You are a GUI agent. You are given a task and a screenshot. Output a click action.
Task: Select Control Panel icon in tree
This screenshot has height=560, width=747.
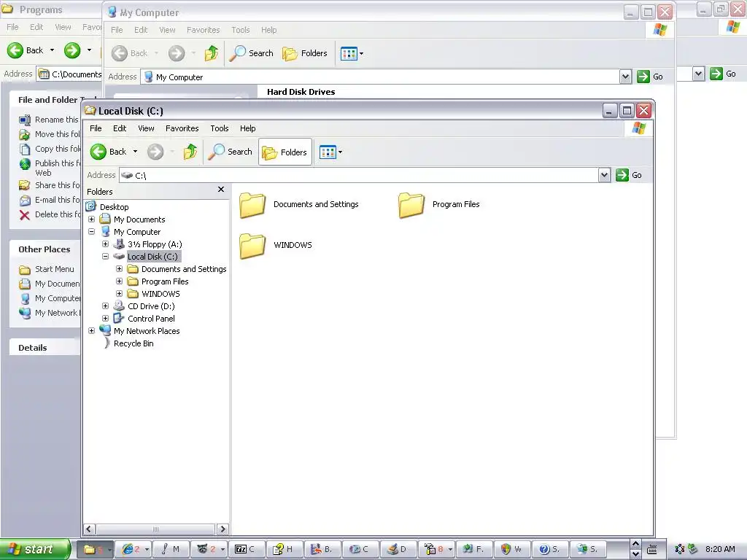(119, 318)
